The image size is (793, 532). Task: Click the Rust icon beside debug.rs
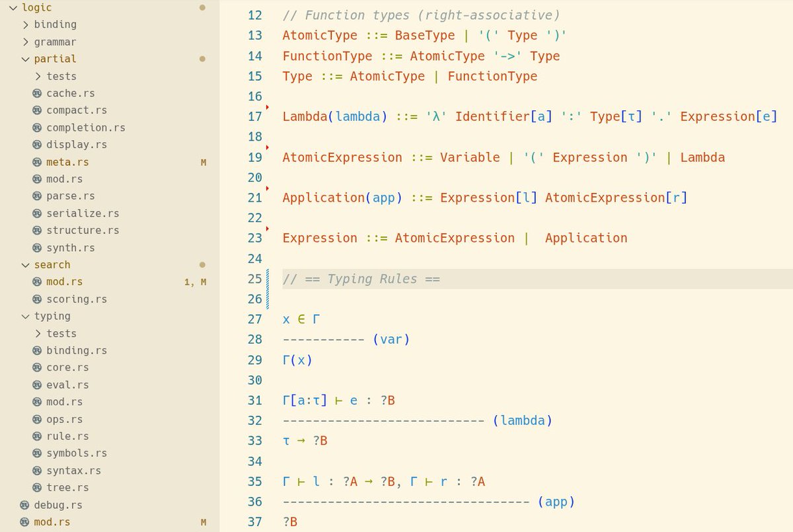24,506
